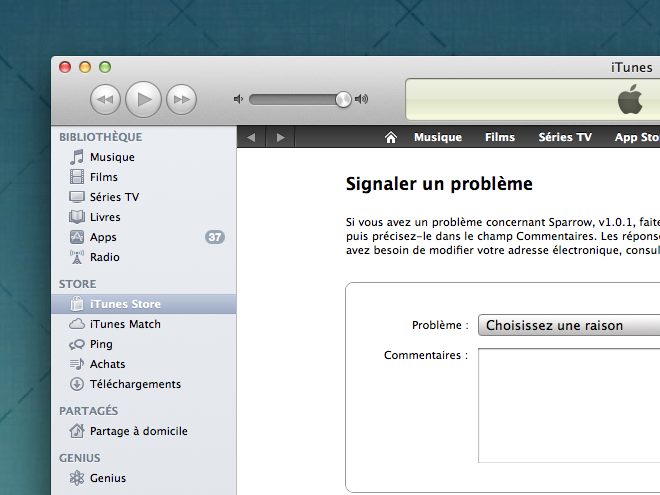Click the Apple logo status display

click(x=630, y=99)
